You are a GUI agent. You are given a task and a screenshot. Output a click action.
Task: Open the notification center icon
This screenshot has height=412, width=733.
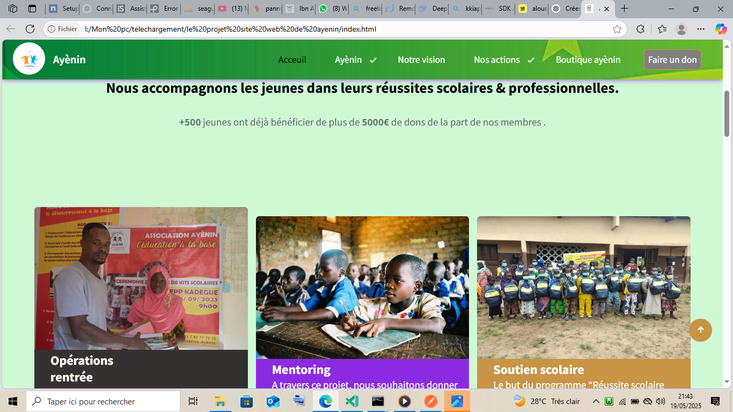[x=715, y=401]
